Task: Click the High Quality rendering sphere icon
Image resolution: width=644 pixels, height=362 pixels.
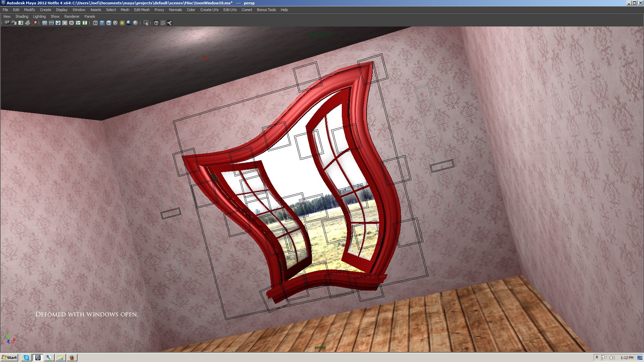Action: tap(136, 23)
